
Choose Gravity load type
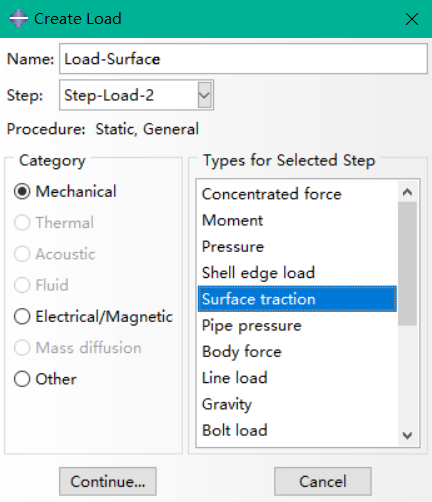(x=297, y=404)
